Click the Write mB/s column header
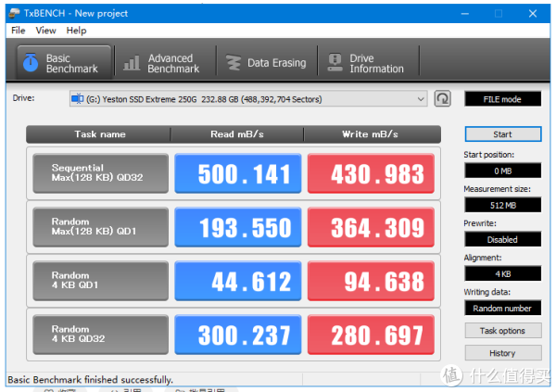 tap(372, 134)
